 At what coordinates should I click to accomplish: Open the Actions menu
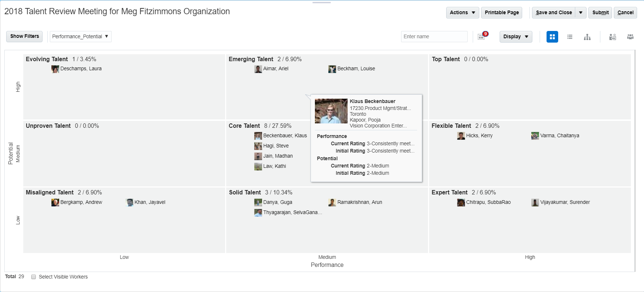coord(463,12)
